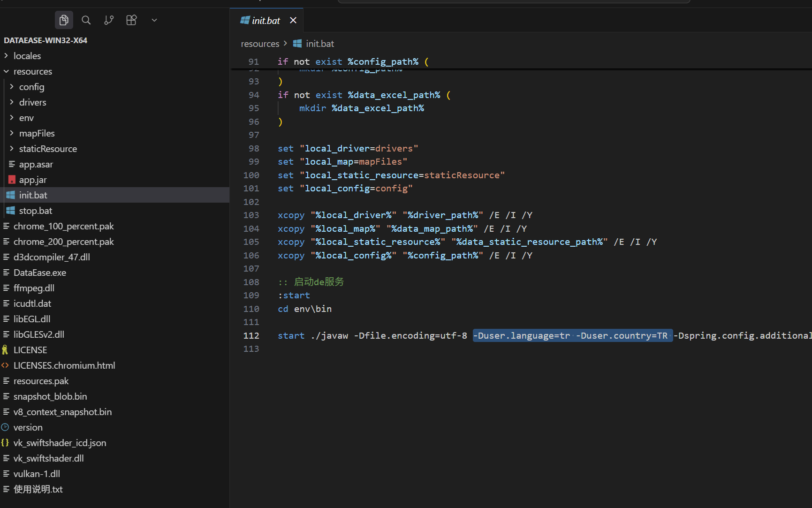Image resolution: width=812 pixels, height=508 pixels.
Task: Close the init.bat tab
Action: [293, 20]
